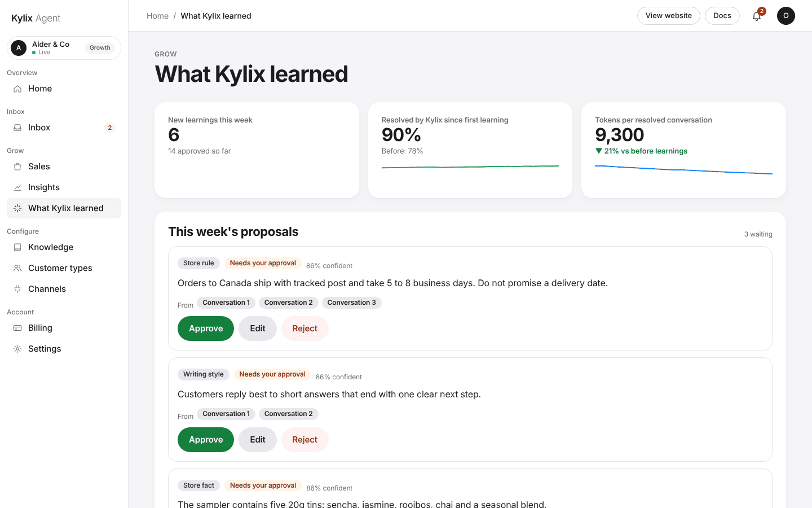Click the Knowledge book icon
812x508 pixels.
pos(17,247)
